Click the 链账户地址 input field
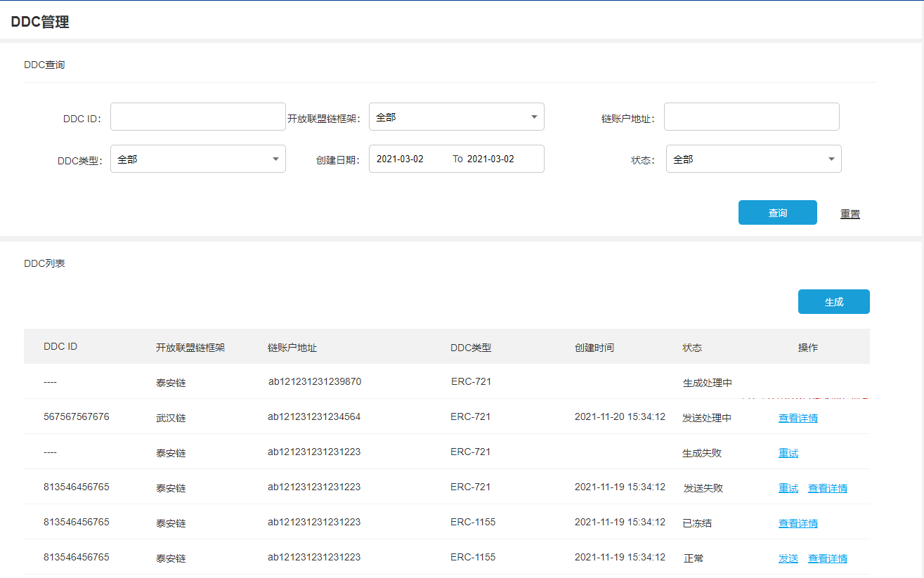The height and width of the screenshot is (578, 924). 752,117
